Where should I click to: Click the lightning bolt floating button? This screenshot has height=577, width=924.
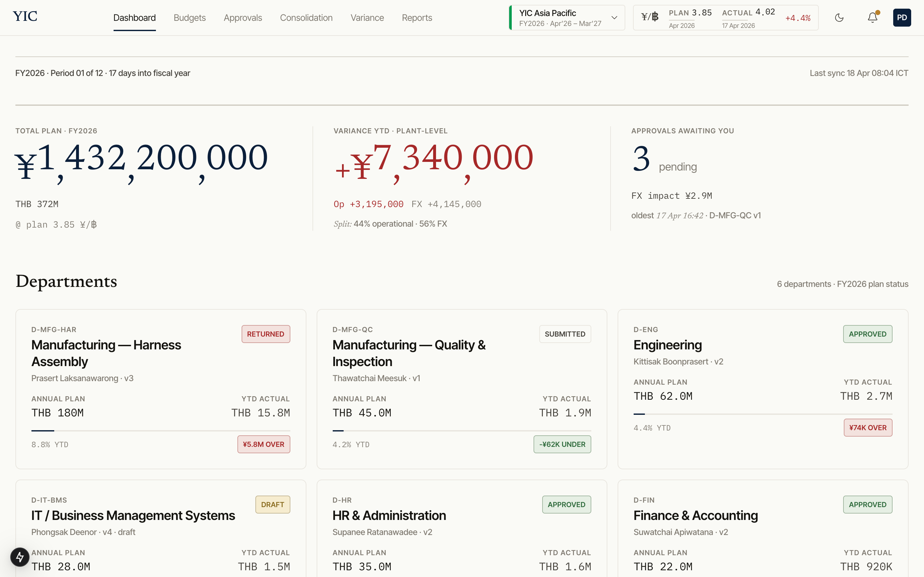[20, 557]
